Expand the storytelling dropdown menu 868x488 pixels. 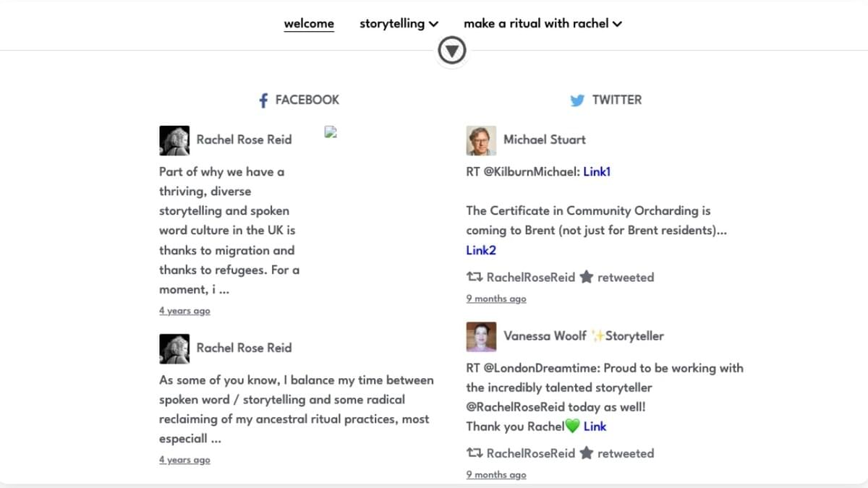click(399, 23)
